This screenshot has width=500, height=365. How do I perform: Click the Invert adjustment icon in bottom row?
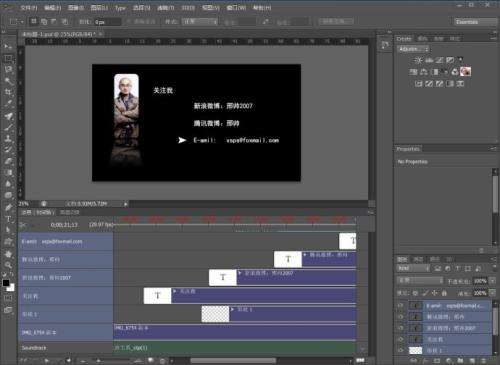coord(418,84)
